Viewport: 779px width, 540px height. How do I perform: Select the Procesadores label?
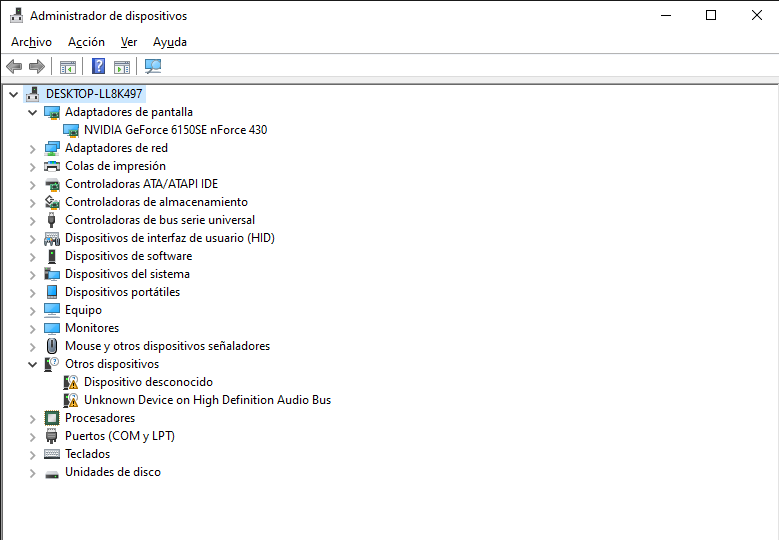coord(100,418)
